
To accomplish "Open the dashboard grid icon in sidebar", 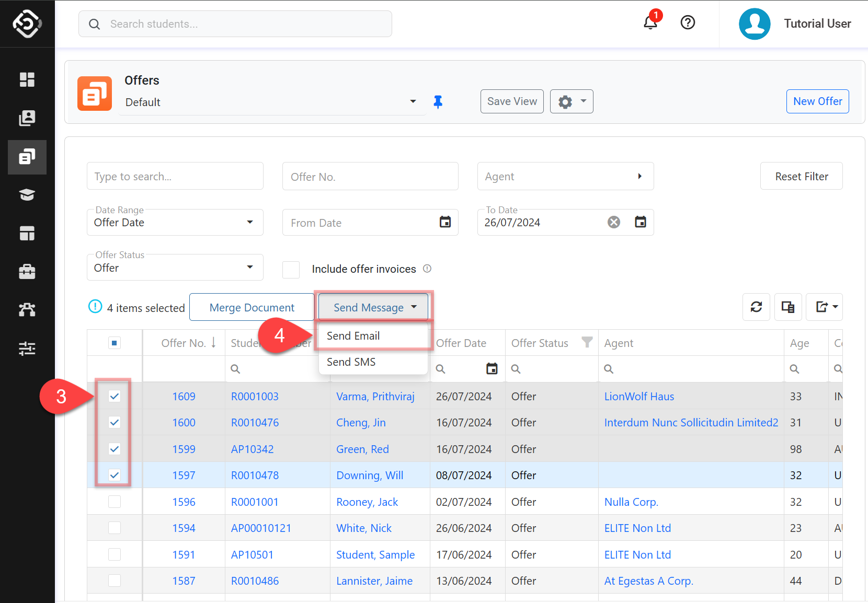I will pos(27,79).
